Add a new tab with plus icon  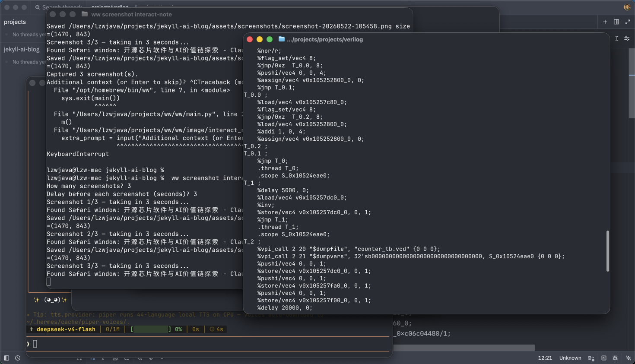tap(605, 22)
